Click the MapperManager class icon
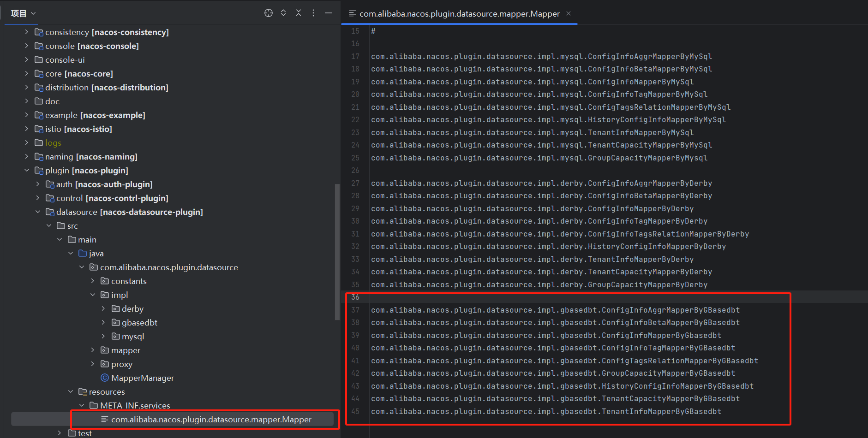Screen dimensions: 868x438 click(105, 378)
